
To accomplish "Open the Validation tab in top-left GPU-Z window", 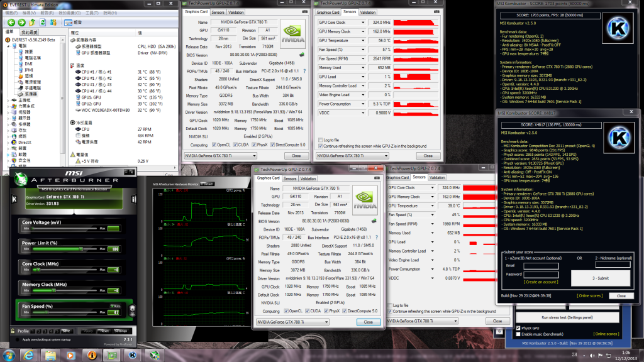I will pyautogui.click(x=236, y=12).
